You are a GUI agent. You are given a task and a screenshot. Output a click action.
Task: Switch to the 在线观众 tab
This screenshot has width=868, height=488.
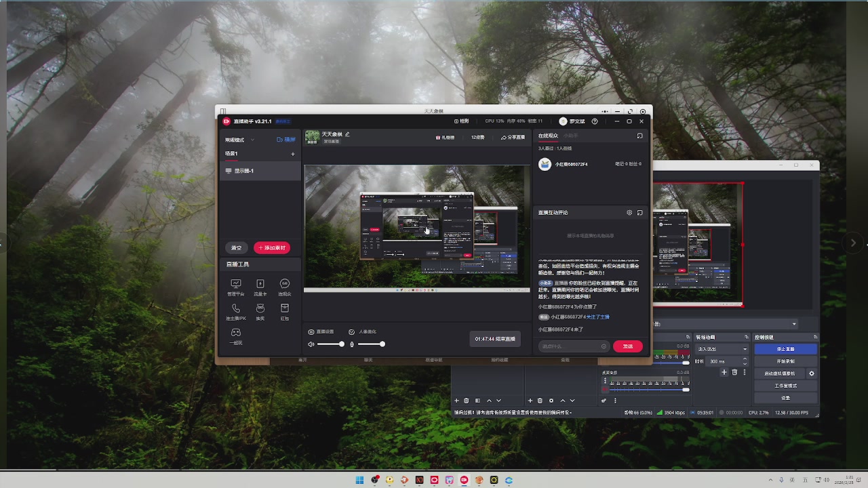[x=548, y=136]
